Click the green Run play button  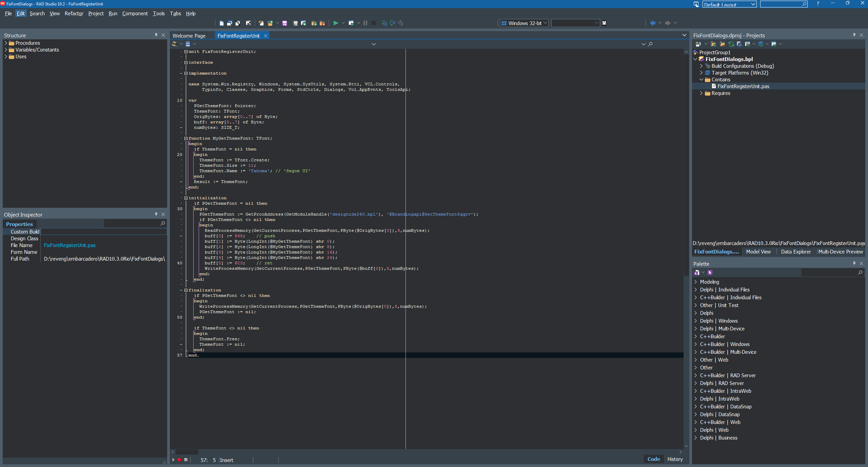pyautogui.click(x=336, y=23)
